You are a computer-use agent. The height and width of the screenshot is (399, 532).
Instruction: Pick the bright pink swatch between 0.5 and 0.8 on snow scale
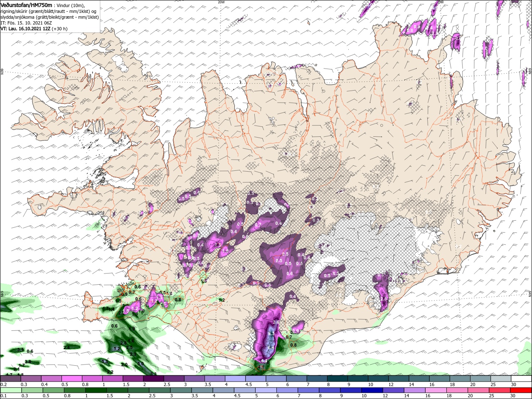(x=71, y=379)
